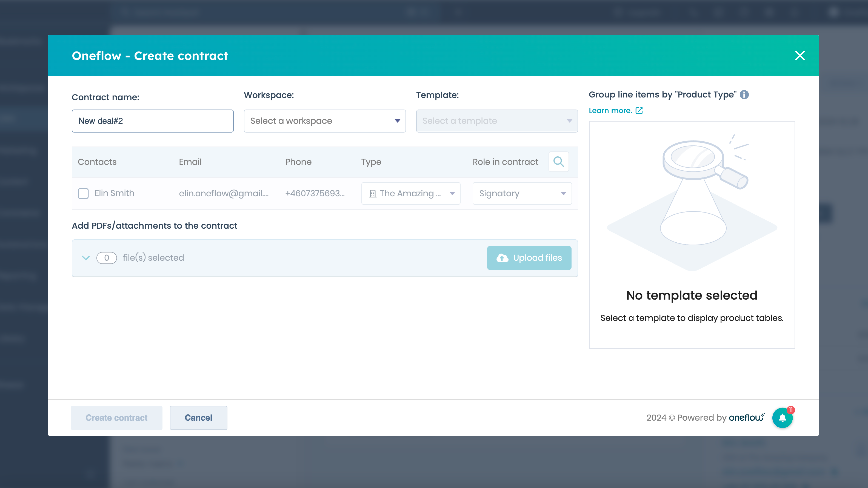This screenshot has height=488, width=868.
Task: Click the external link icon after Learn more
Action: tap(639, 110)
